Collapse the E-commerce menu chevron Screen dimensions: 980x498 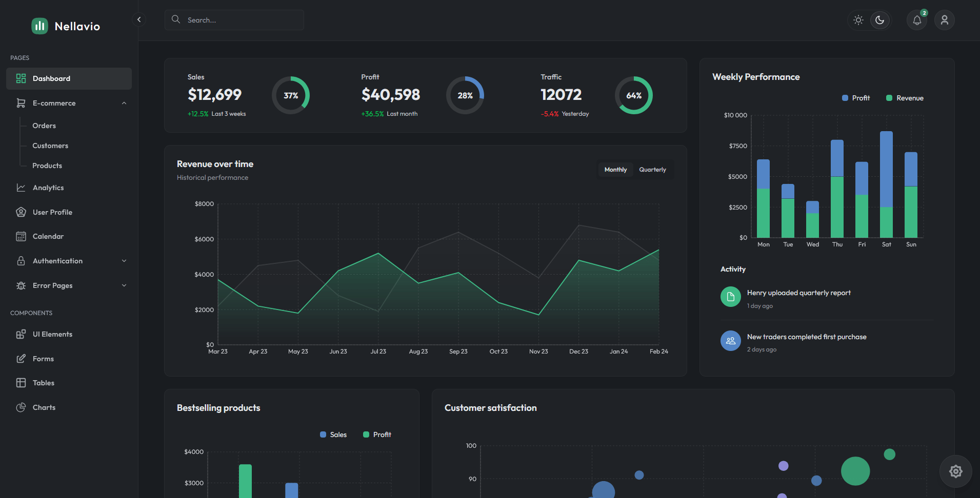124,103
